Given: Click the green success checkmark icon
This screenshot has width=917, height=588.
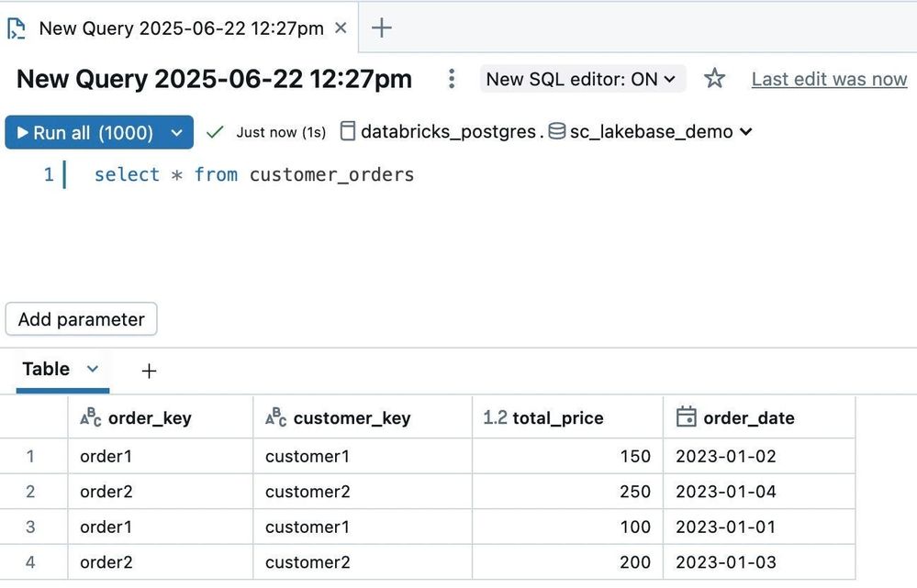Looking at the screenshot, I should point(215,132).
